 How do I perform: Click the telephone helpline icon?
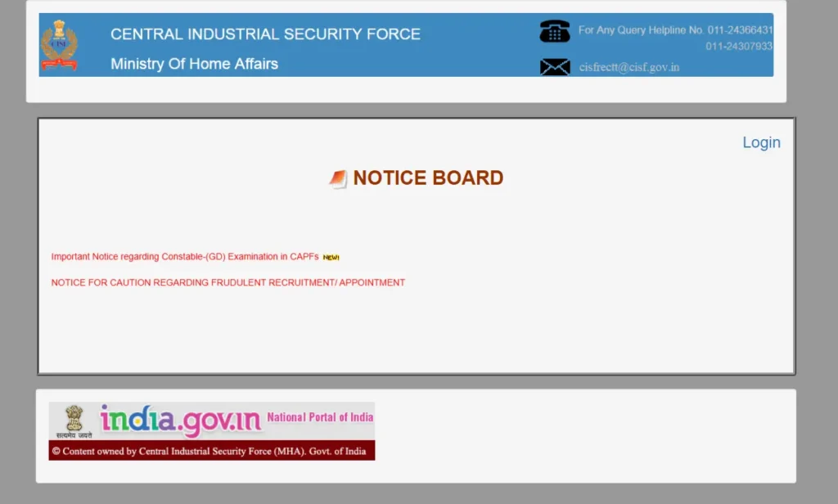pyautogui.click(x=554, y=32)
